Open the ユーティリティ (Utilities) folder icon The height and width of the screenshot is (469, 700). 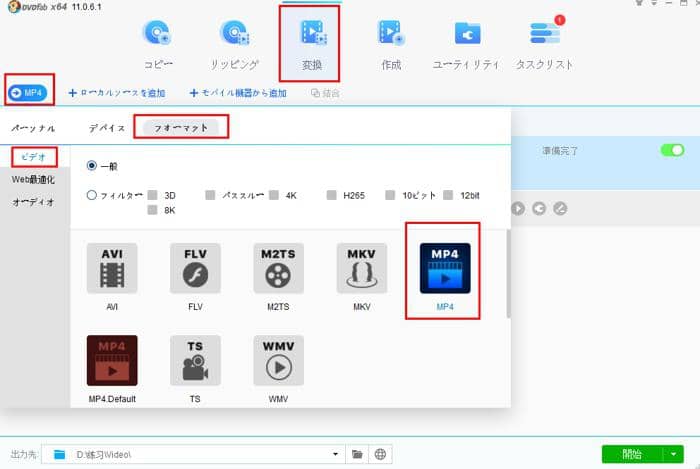[x=467, y=33]
